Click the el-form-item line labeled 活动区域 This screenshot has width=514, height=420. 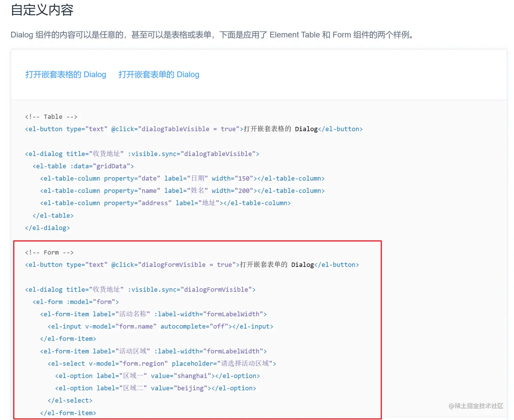click(x=153, y=351)
